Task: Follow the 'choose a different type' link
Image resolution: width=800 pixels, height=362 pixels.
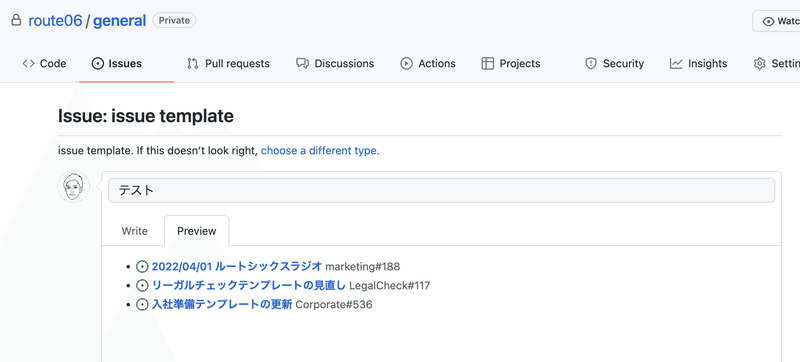Action: tap(320, 151)
